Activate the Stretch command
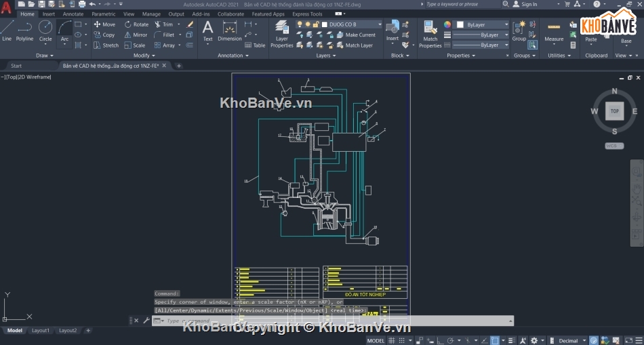This screenshot has height=345, width=644. (106, 45)
